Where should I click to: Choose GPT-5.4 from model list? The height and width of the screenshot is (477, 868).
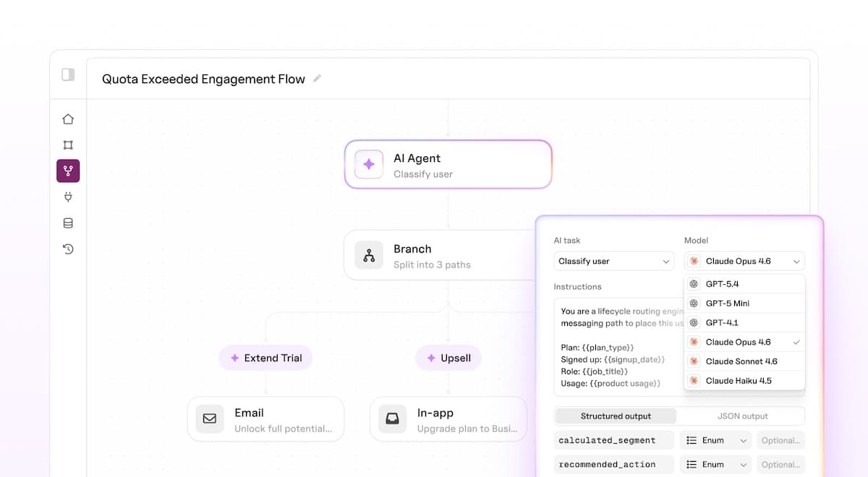[x=744, y=284]
